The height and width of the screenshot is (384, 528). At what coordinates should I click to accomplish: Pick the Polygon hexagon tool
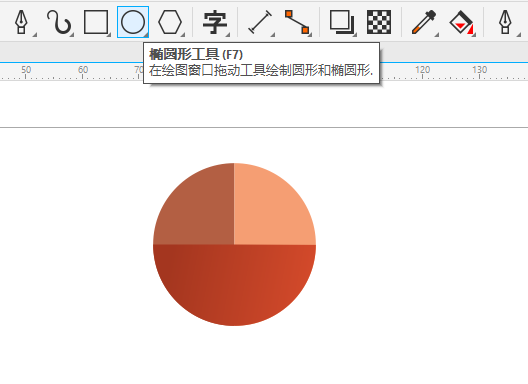[170, 22]
